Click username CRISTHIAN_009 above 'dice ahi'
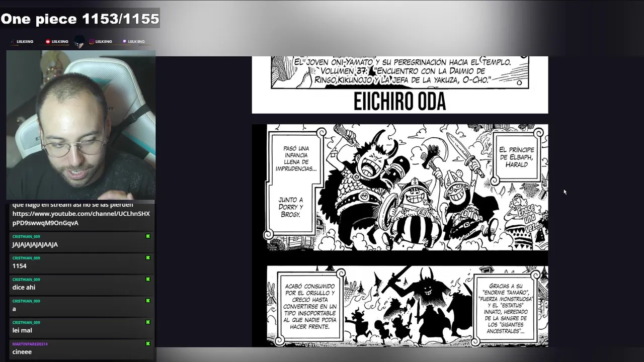Screen dimensions: 644x362 click(26, 280)
